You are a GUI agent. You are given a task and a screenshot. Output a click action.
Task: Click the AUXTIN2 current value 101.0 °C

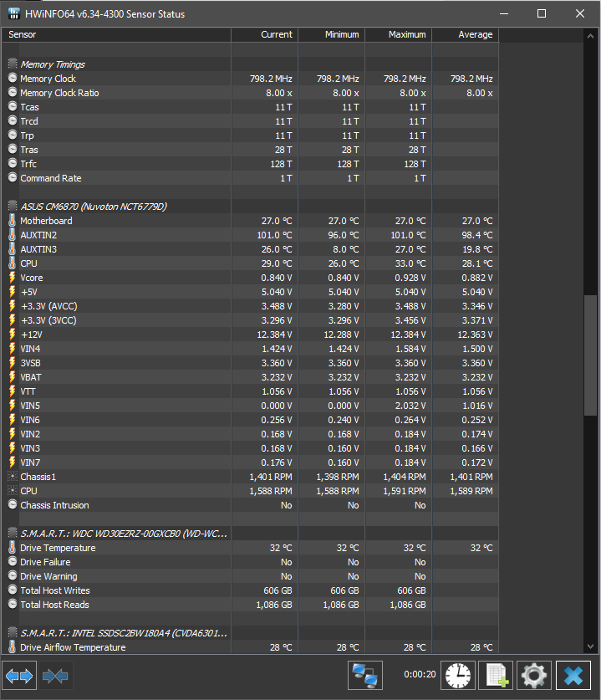coord(274,235)
